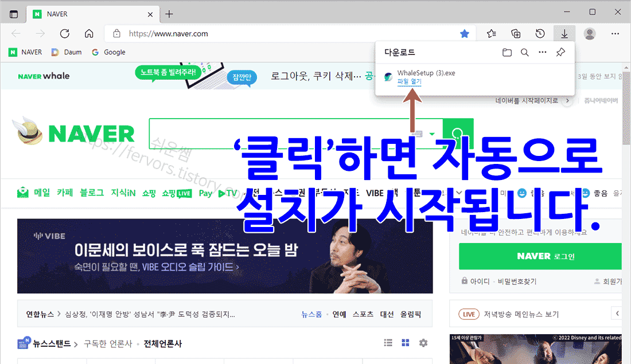This screenshot has height=364, width=631.
Task: View site security lock info
Action: [x=116, y=34]
